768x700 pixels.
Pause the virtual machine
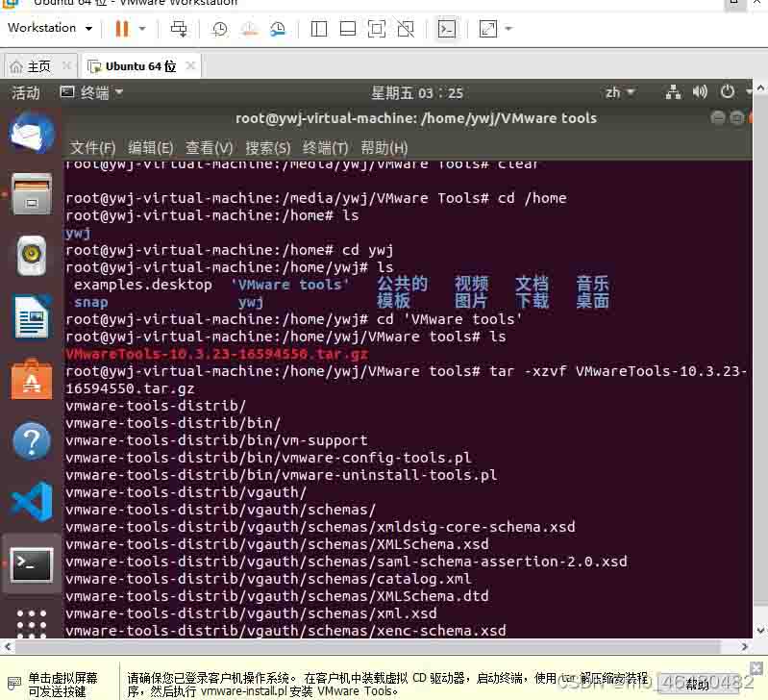pyautogui.click(x=121, y=29)
